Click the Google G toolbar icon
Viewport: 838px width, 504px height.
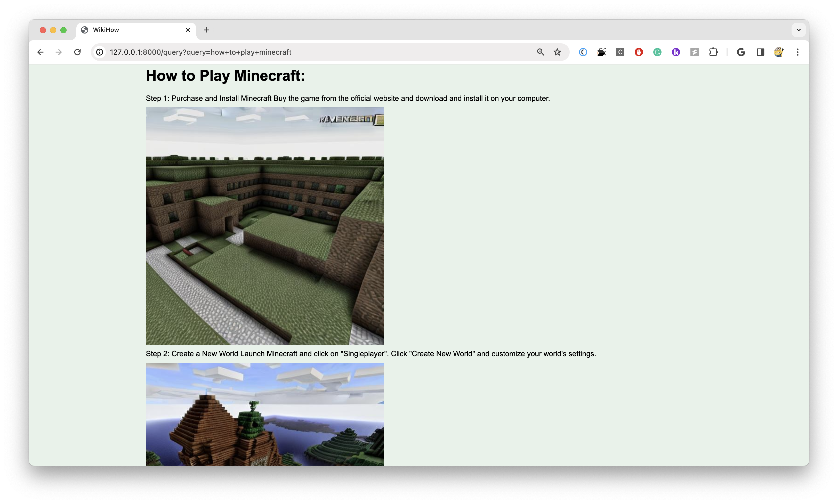pyautogui.click(x=741, y=52)
